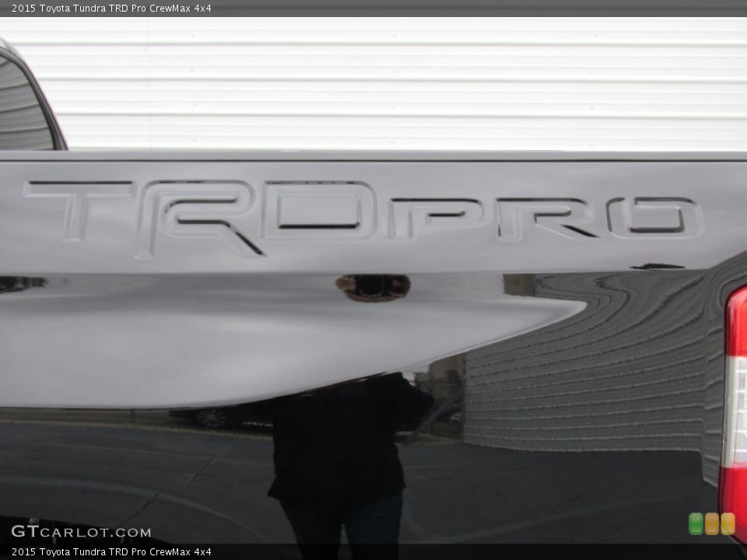
Task: Click the bottom caption '2015 Toyota Tundra TRD Pro CrewMax 4x4'
Action: [x=111, y=552]
